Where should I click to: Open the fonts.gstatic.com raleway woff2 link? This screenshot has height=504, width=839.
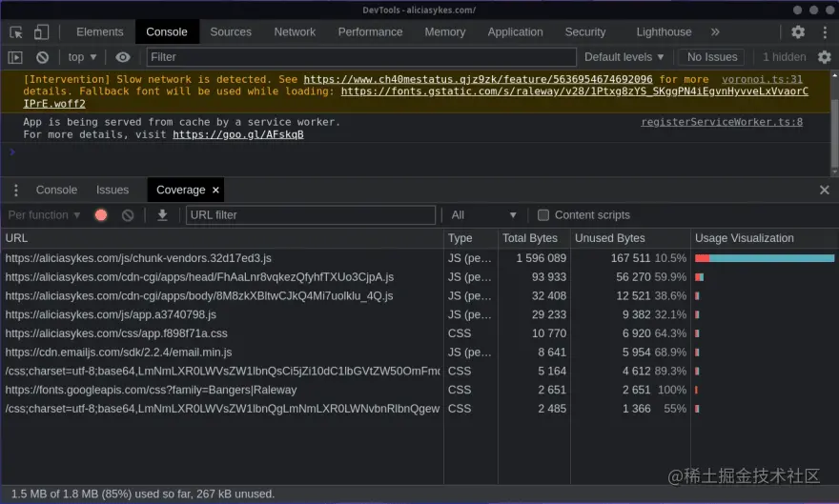[575, 91]
